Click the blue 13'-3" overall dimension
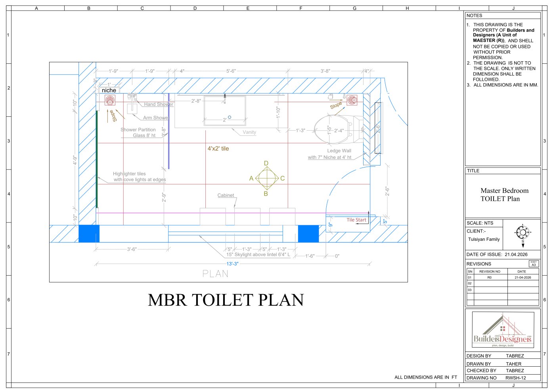 click(x=232, y=264)
